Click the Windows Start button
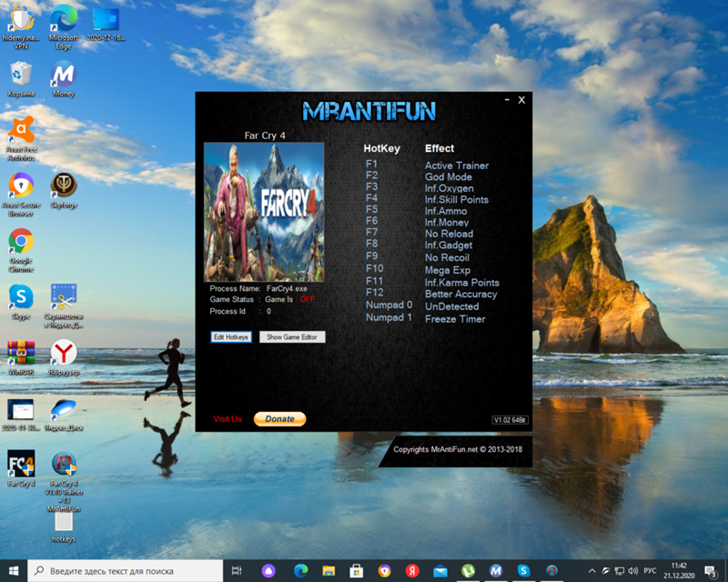The height and width of the screenshot is (582, 728). tap(14, 571)
